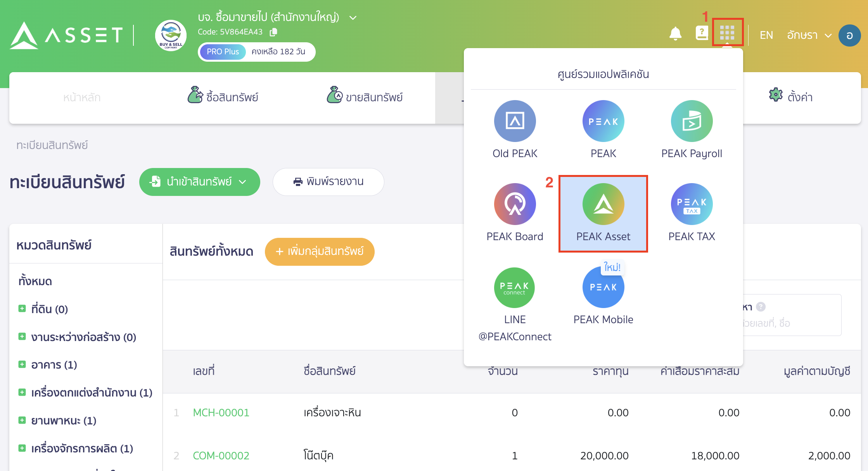Click the ASSET logo
This screenshot has height=471, width=868.
click(65, 35)
